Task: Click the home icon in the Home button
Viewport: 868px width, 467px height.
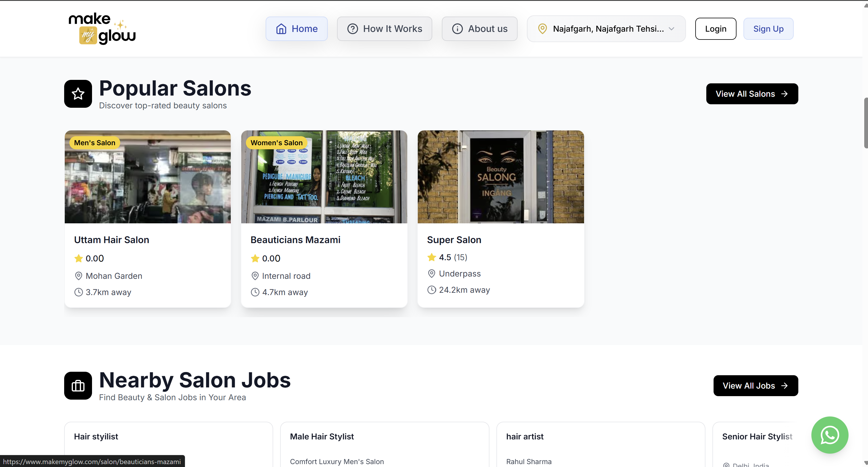Action: coord(282,29)
